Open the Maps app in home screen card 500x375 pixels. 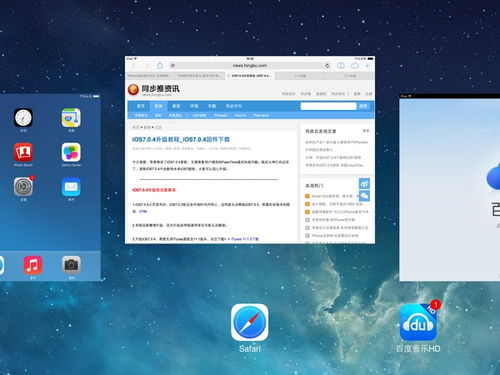coord(71,118)
